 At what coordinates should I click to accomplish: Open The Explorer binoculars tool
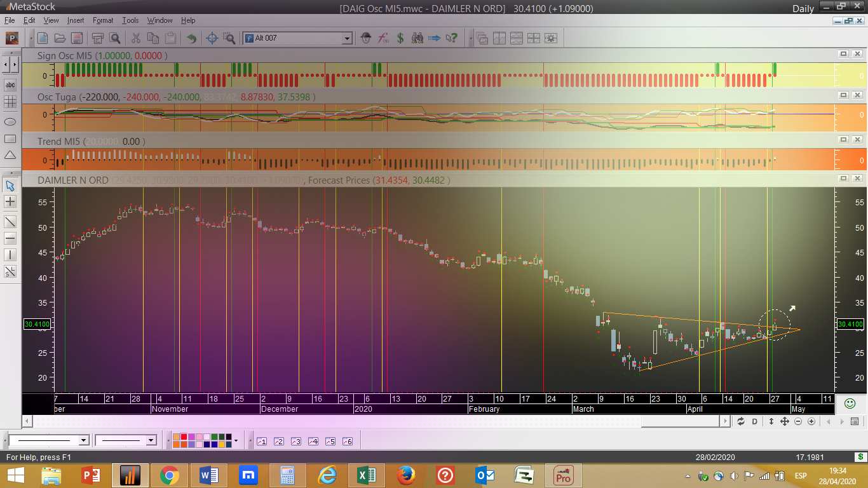pos(417,38)
